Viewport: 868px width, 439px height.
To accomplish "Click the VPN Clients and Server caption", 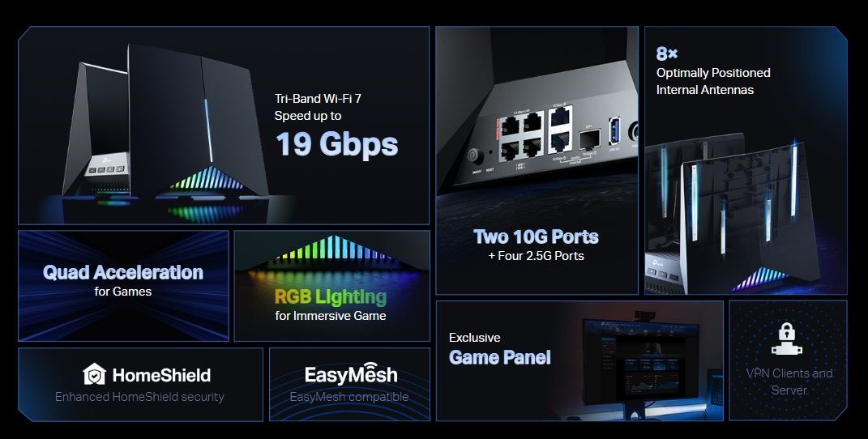I will click(x=789, y=381).
